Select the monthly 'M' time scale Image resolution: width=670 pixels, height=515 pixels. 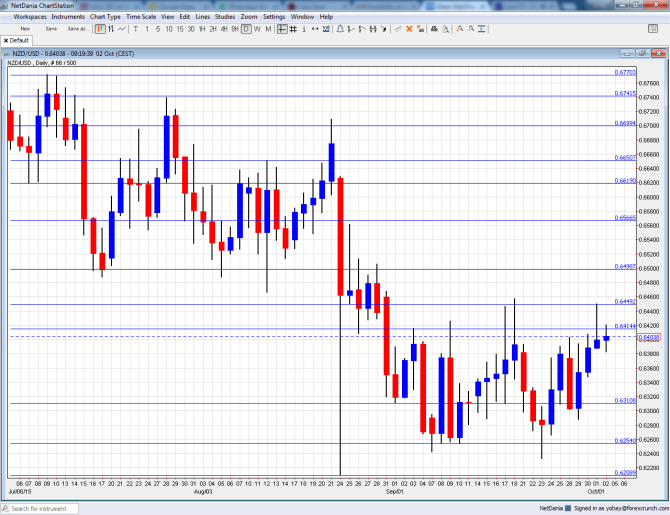click(x=268, y=29)
